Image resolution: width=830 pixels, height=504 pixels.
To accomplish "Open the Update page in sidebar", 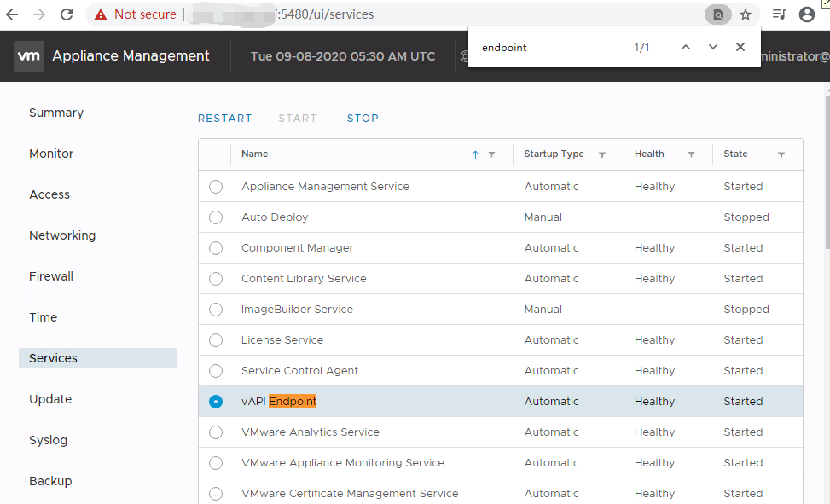I will pos(50,399).
